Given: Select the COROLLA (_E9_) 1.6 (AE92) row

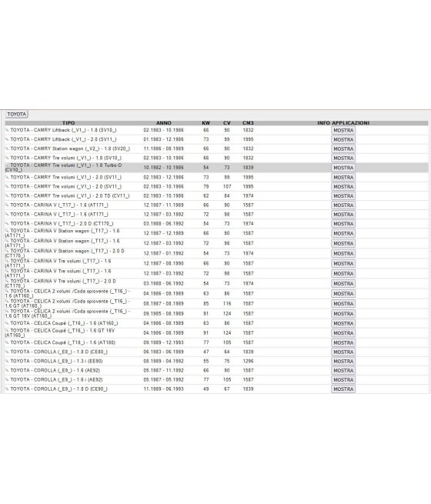Looking at the screenshot, I should point(216,371).
